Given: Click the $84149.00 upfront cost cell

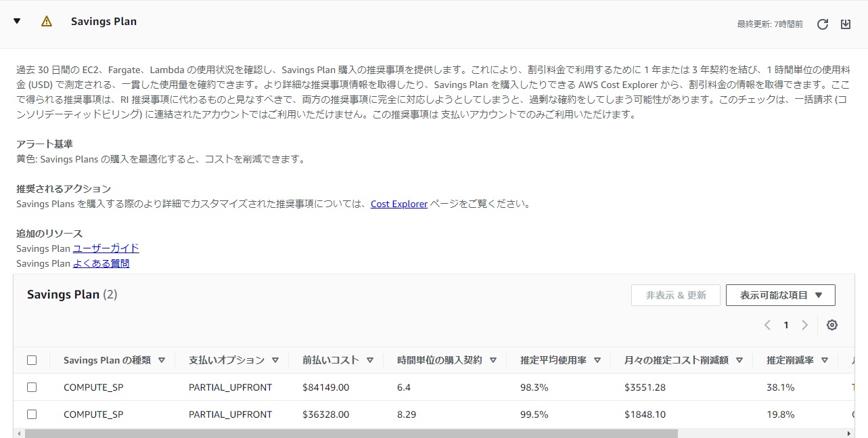Looking at the screenshot, I should [x=326, y=387].
